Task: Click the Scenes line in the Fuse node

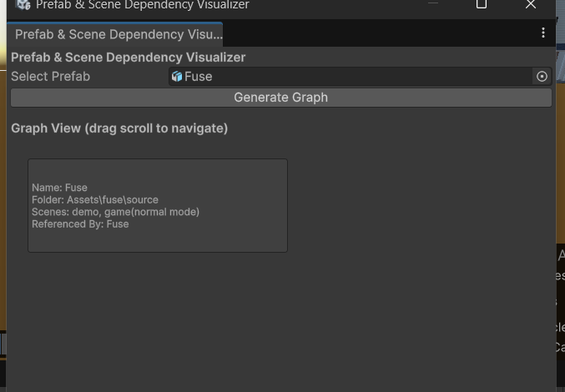Action: 115,212
